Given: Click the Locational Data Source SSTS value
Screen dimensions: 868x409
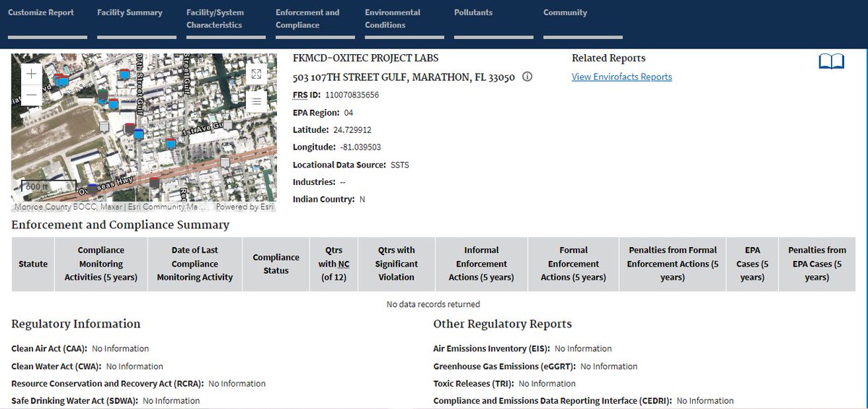Looking at the screenshot, I should (x=400, y=165).
